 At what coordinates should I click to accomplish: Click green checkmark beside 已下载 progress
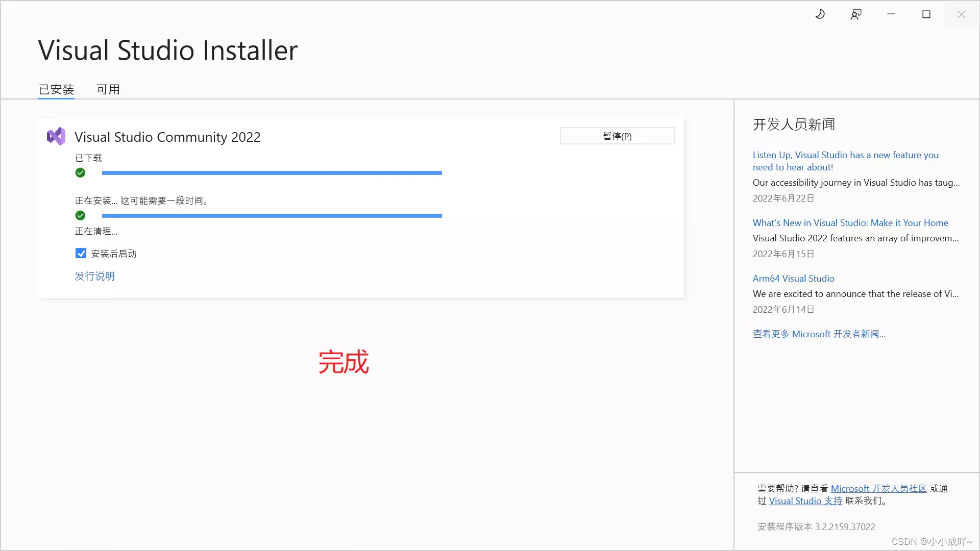80,173
